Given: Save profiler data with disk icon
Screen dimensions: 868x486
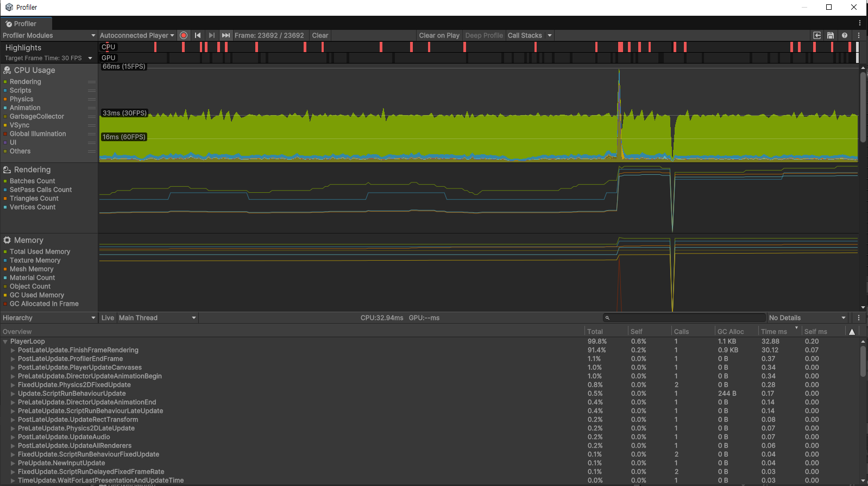Looking at the screenshot, I should 831,35.
